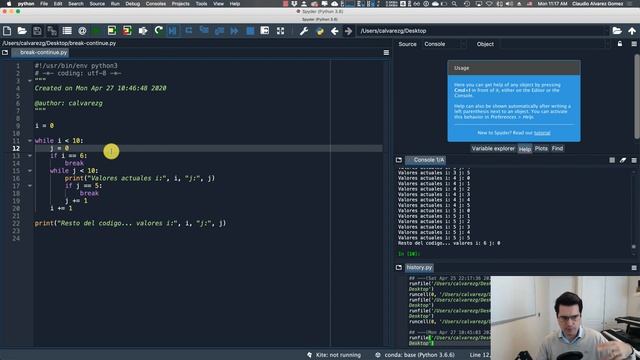This screenshot has height=360, width=640.
Task: Go back to previous cursor position
Action: (334, 31)
